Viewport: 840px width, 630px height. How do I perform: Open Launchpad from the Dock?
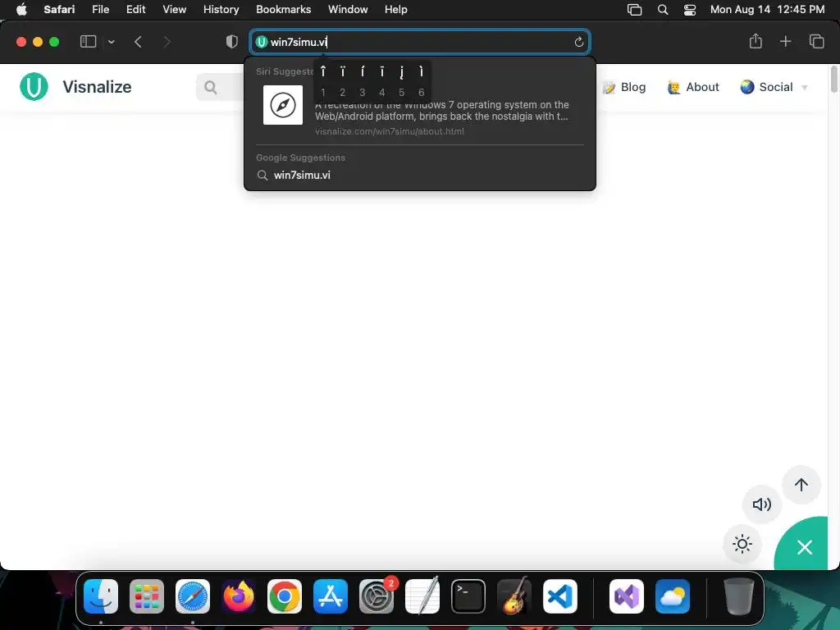click(147, 596)
